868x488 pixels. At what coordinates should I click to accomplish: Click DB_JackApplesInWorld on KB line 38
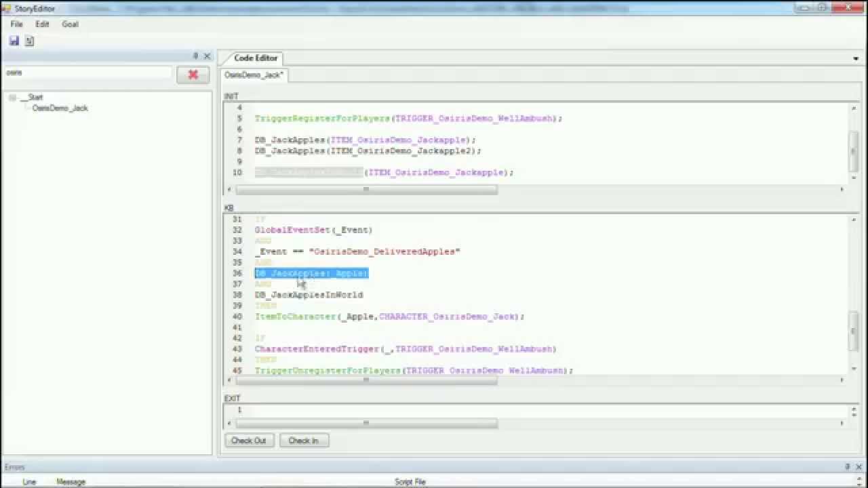(309, 295)
